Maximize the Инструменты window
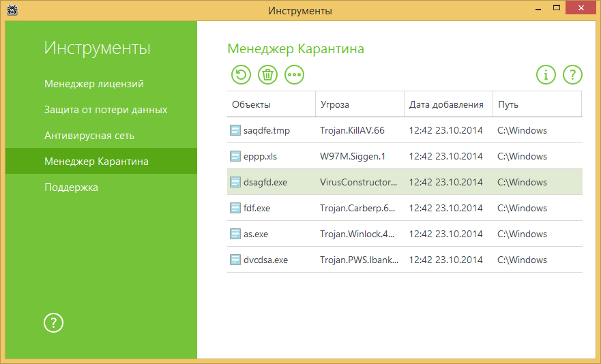The width and height of the screenshot is (601, 364). [x=557, y=8]
